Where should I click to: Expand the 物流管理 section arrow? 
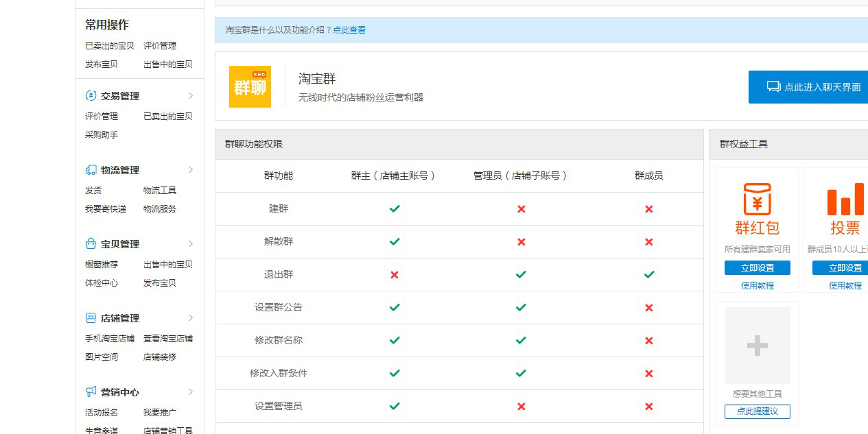pyautogui.click(x=191, y=170)
